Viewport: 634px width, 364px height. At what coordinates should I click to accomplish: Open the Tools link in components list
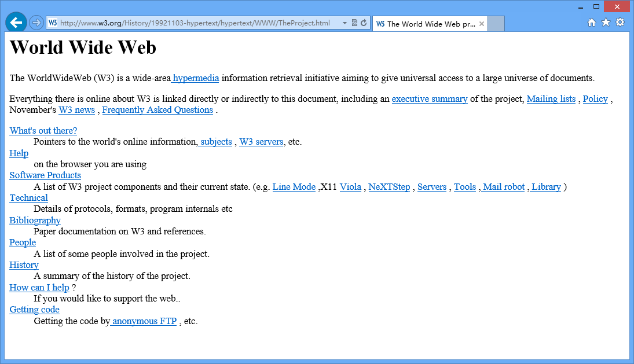pos(465,187)
